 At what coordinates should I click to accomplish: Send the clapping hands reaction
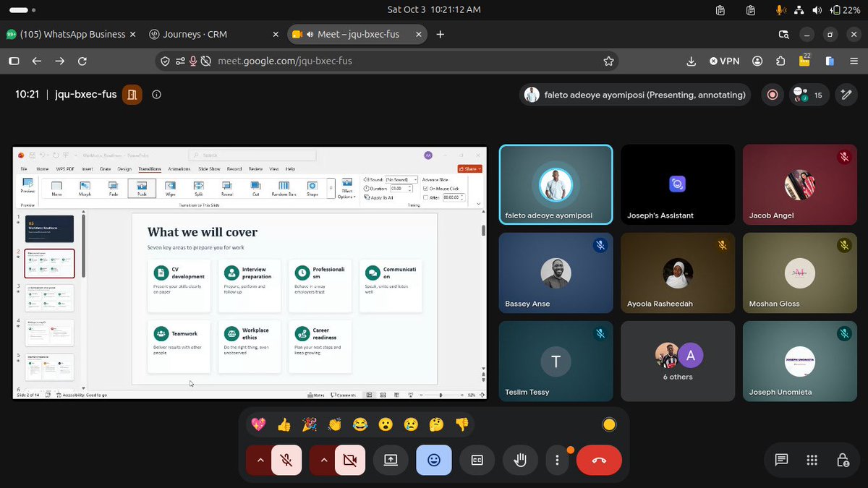pyautogui.click(x=334, y=424)
